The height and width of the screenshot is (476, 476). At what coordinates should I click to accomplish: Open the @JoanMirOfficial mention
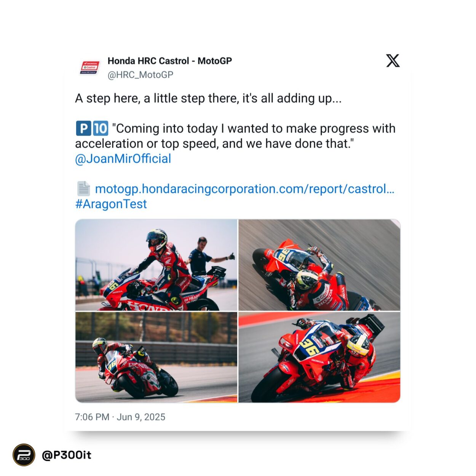click(123, 159)
